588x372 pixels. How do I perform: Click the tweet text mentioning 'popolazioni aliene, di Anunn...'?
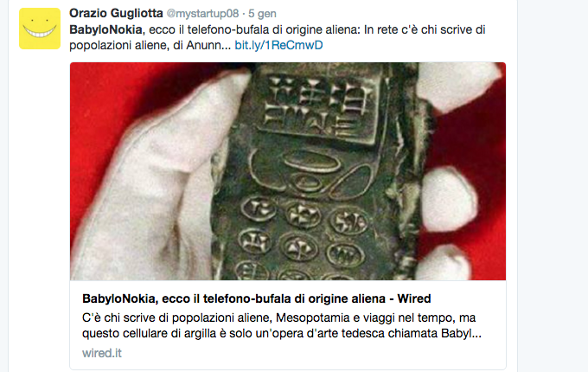coord(150,45)
